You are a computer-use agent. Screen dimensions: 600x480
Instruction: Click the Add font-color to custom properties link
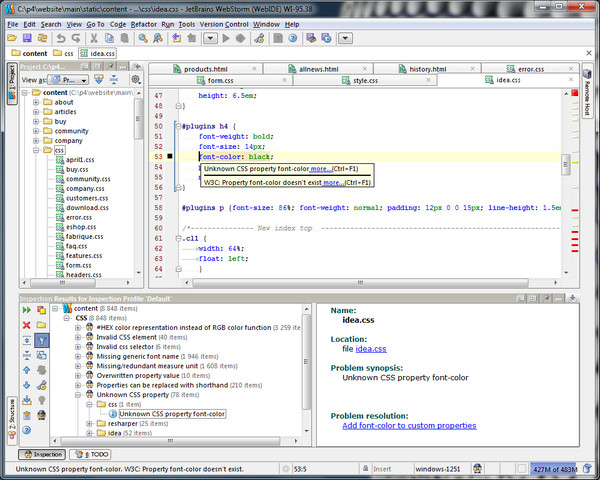(x=409, y=425)
